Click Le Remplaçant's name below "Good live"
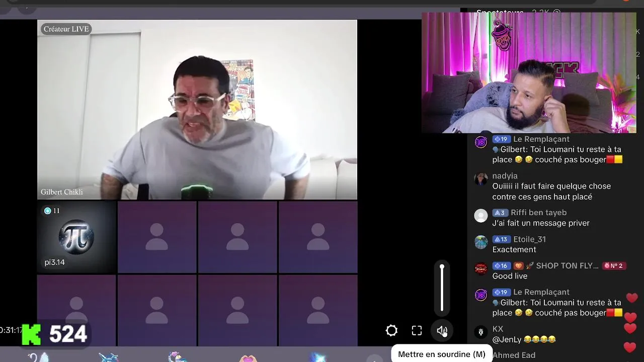Screen dimensions: 644x362 click(541, 292)
